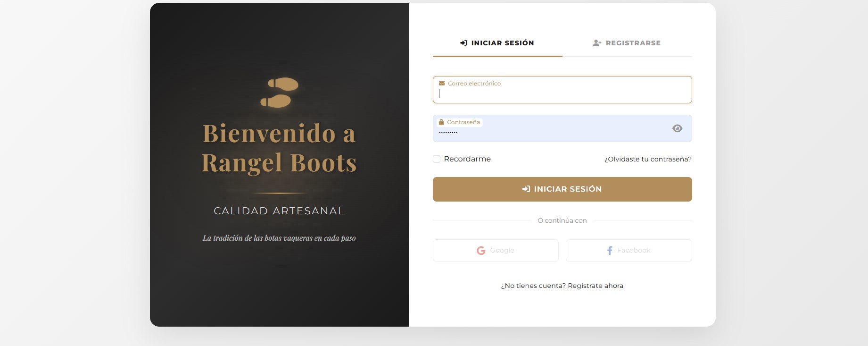The height and width of the screenshot is (346, 868).
Task: Click the lock icon in password field
Action: point(441,122)
